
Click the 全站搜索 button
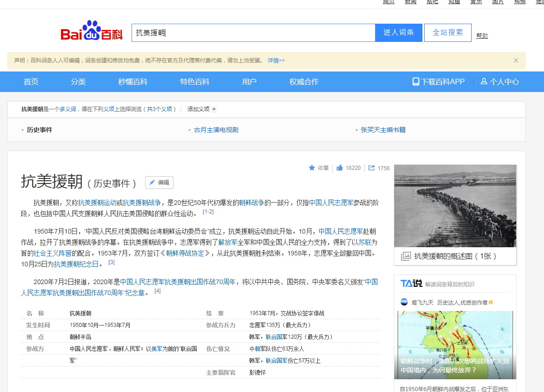447,33
